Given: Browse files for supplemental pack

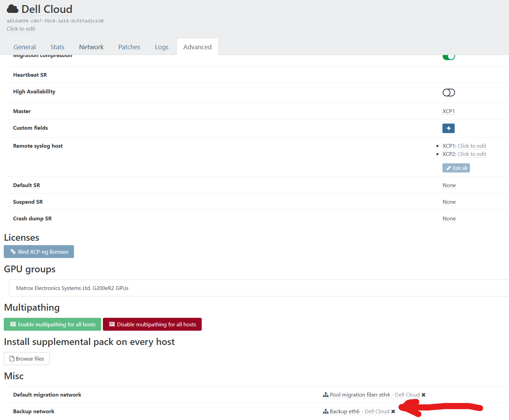Looking at the screenshot, I should click(x=26, y=359).
